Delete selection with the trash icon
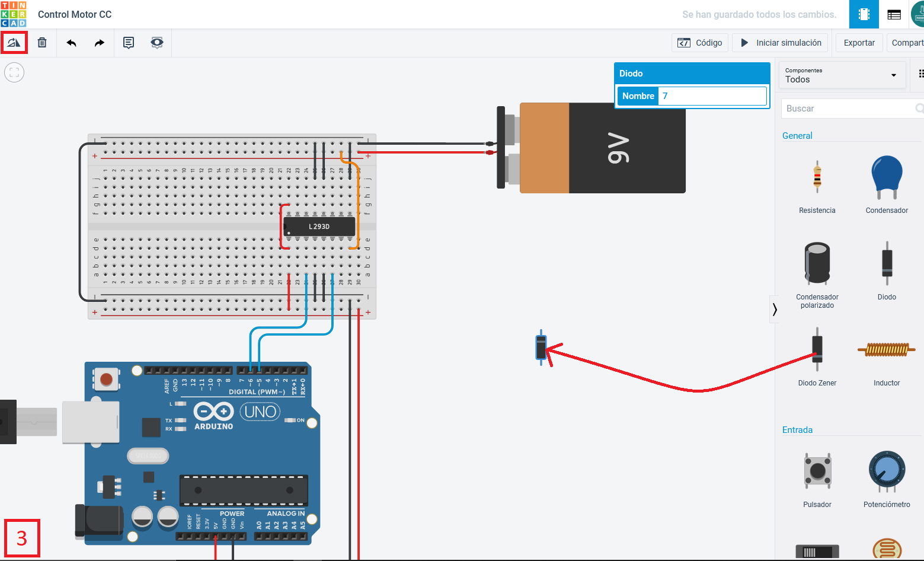 [x=42, y=43]
